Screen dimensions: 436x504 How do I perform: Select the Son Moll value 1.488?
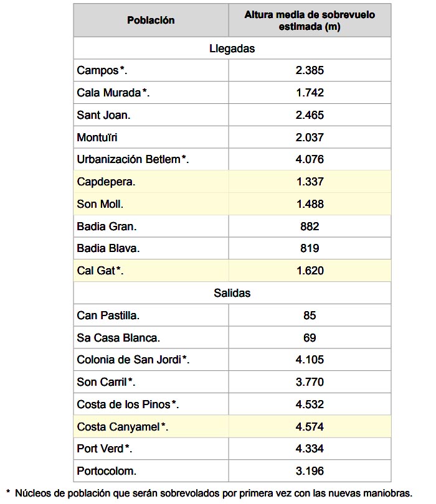click(310, 204)
